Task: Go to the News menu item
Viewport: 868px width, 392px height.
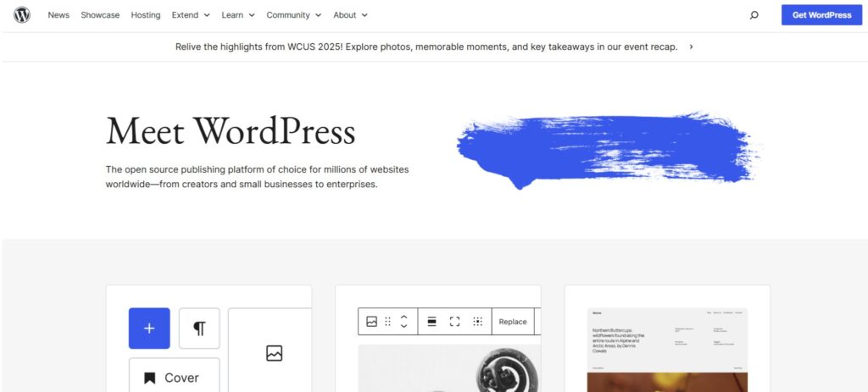Action: click(58, 15)
